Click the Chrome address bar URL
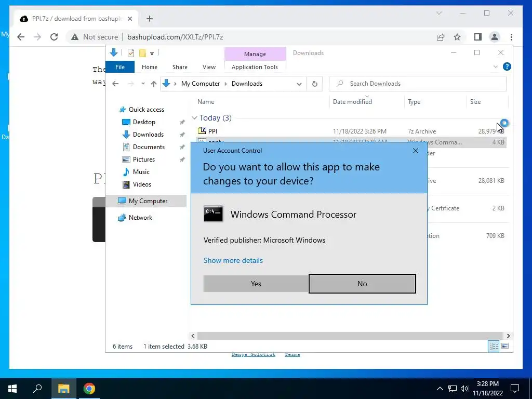Image resolution: width=532 pixels, height=399 pixels. click(x=175, y=37)
